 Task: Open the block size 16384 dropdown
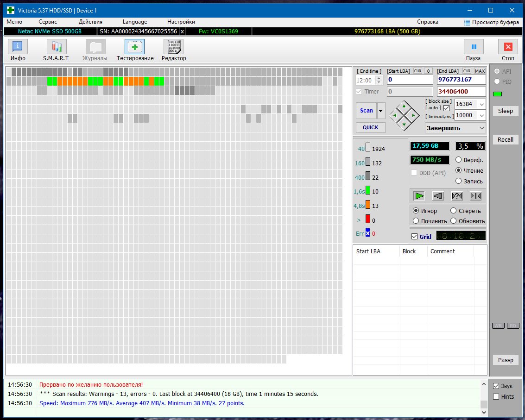point(481,104)
